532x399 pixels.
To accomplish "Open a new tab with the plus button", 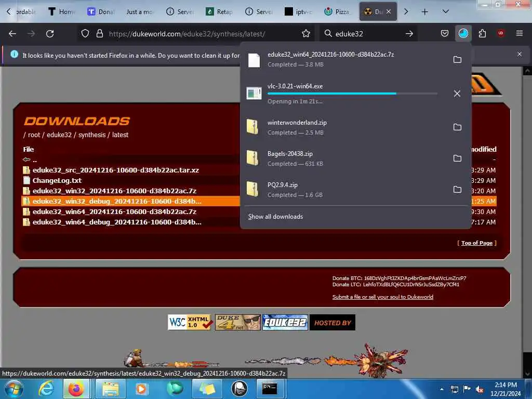I will tap(424, 12).
